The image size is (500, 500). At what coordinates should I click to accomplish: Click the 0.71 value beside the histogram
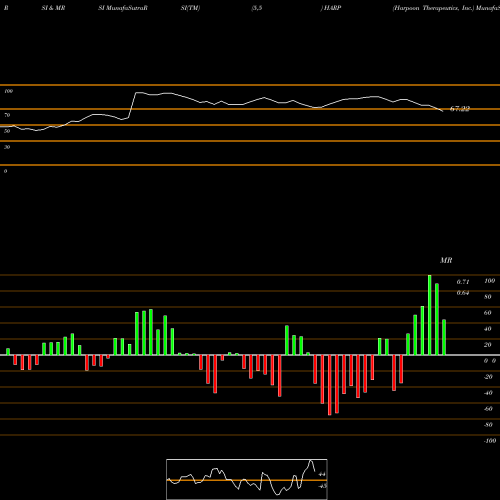(463, 282)
